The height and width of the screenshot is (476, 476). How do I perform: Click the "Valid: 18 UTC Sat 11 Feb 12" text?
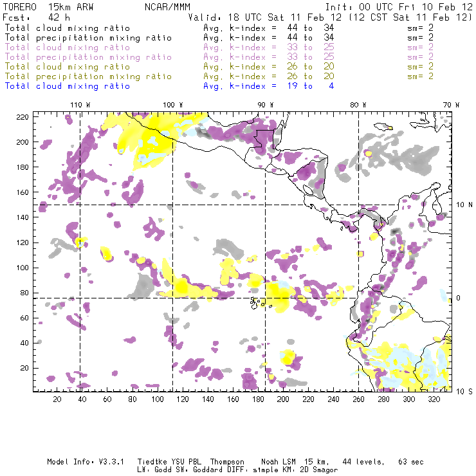265,17
